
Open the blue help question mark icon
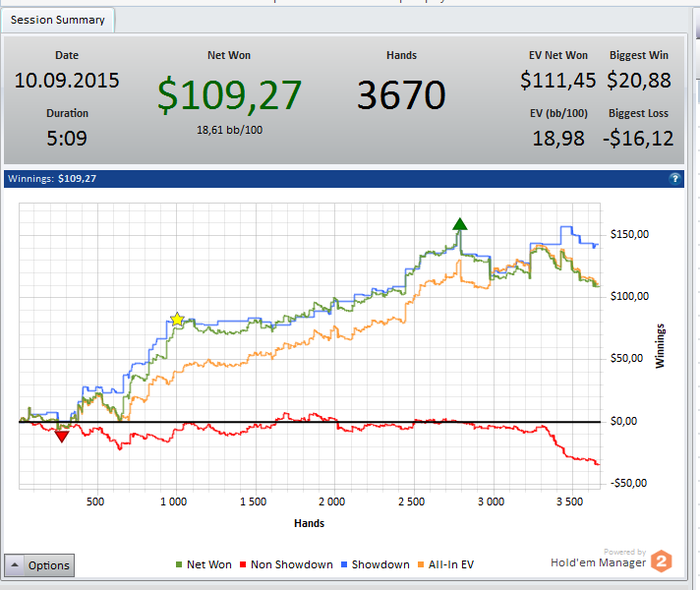(675, 179)
